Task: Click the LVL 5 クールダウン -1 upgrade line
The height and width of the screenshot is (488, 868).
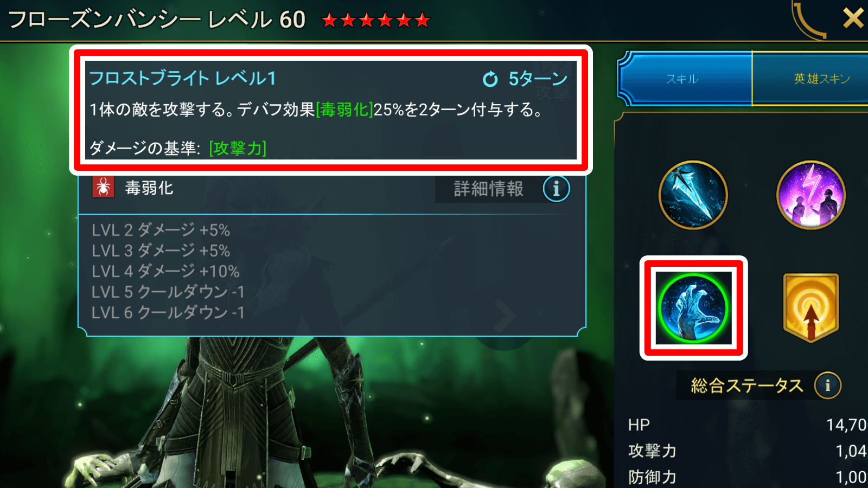Action: pos(168,292)
